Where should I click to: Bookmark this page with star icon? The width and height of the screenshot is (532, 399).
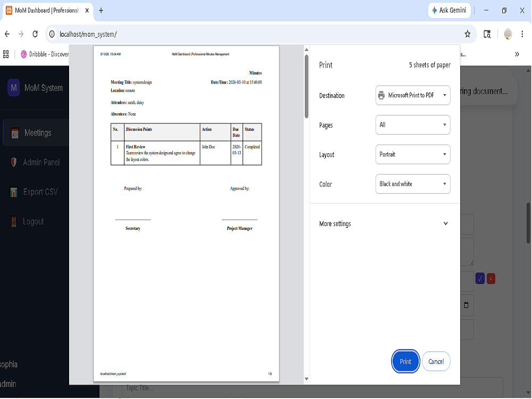[x=468, y=34]
